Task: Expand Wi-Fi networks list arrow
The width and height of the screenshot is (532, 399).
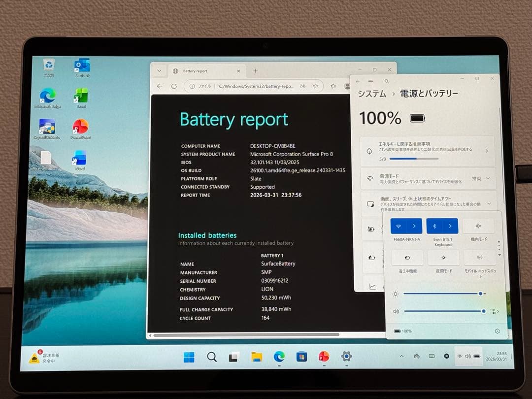Action: click(414, 226)
